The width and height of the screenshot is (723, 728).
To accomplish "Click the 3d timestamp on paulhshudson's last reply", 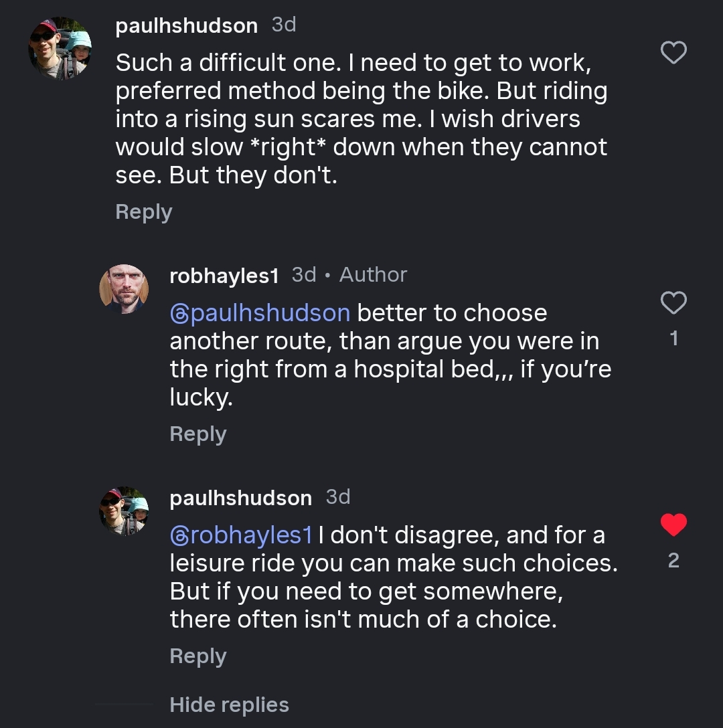I will point(338,496).
